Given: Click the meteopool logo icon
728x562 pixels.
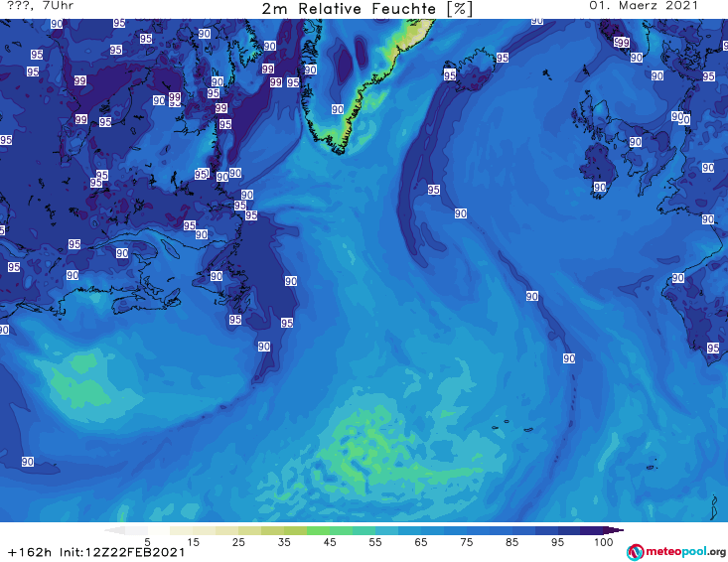Looking at the screenshot, I should [635, 552].
